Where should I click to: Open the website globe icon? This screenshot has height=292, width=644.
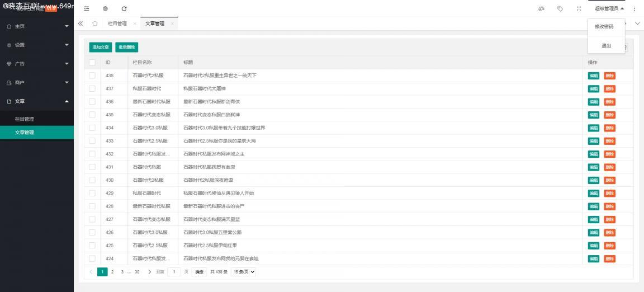(x=105, y=8)
